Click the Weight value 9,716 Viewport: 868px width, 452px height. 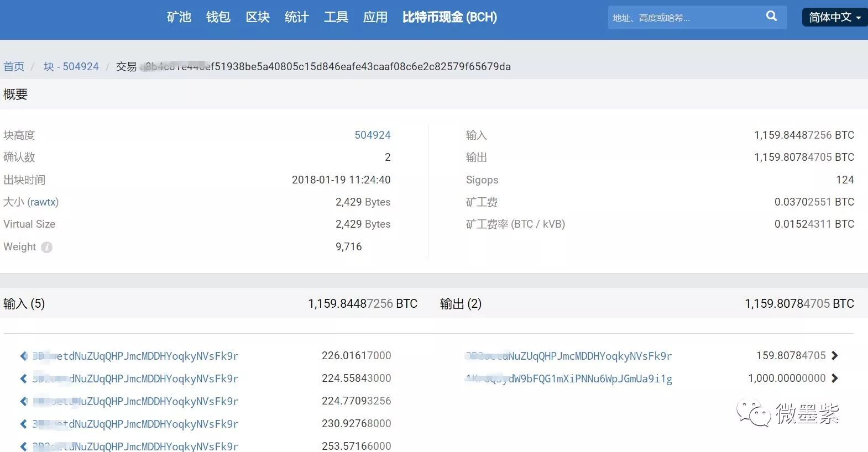[x=349, y=246]
